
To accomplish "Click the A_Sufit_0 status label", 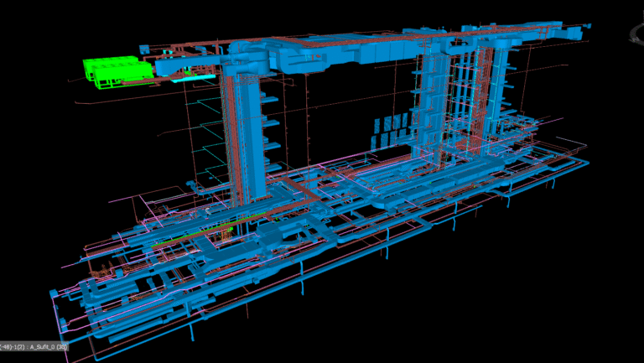I will [x=34, y=345].
